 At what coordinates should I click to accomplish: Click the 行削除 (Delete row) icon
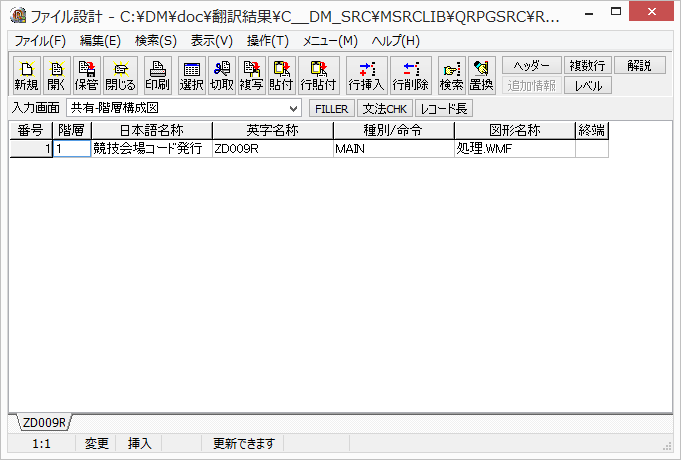[x=410, y=75]
